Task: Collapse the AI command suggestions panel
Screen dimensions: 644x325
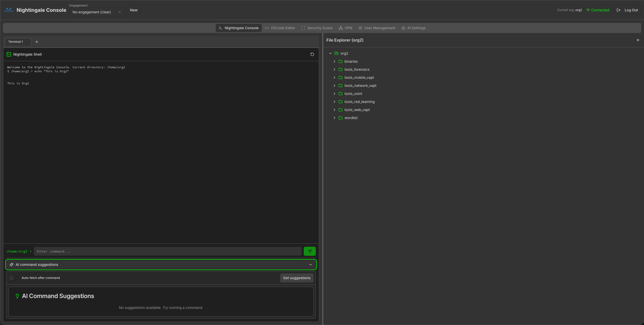Action: (311, 265)
